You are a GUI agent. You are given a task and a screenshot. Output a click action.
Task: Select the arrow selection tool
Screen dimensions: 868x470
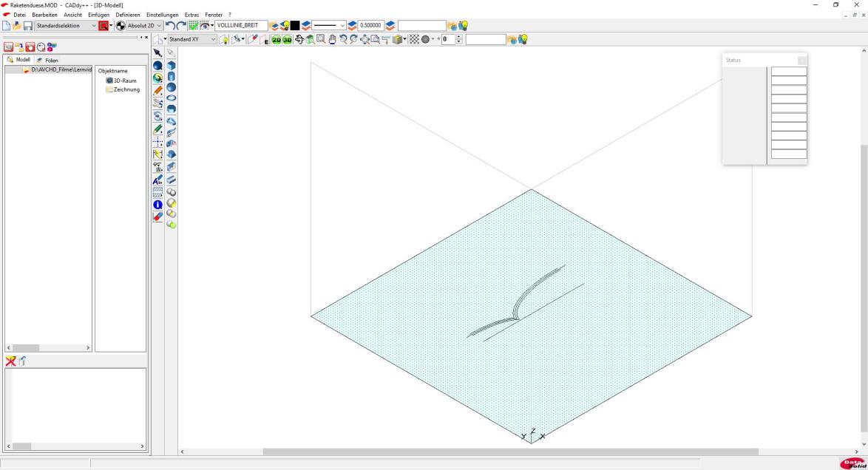tap(157, 53)
